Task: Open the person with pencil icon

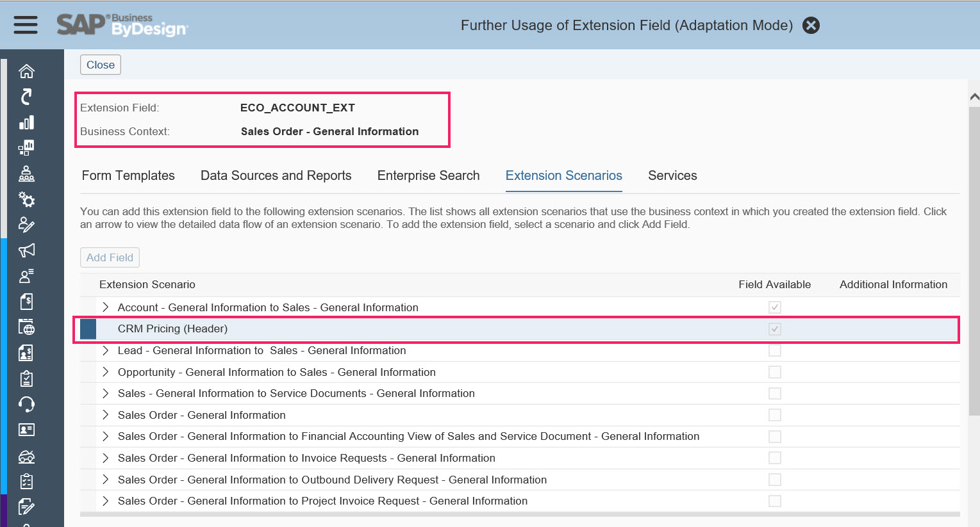Action: 26,225
